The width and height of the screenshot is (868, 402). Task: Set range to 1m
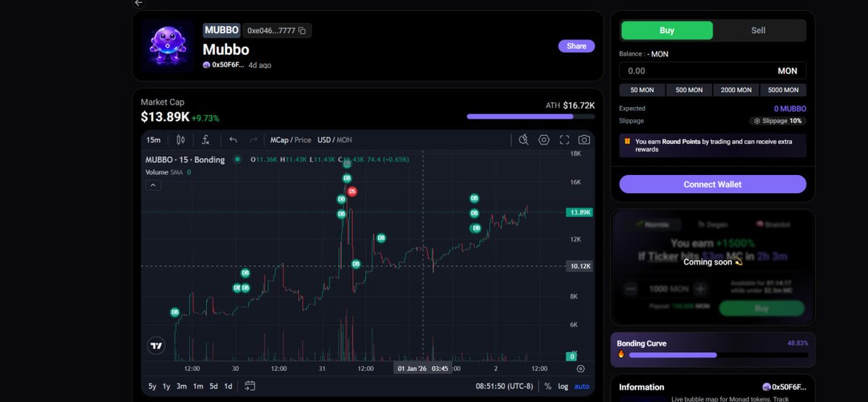tap(198, 386)
